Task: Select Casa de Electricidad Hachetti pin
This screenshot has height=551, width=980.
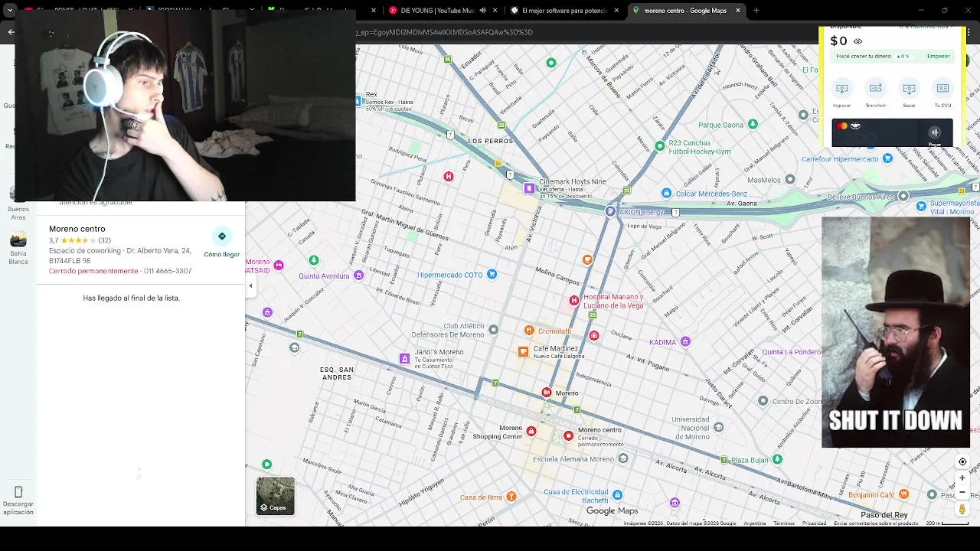Action: 617,495
